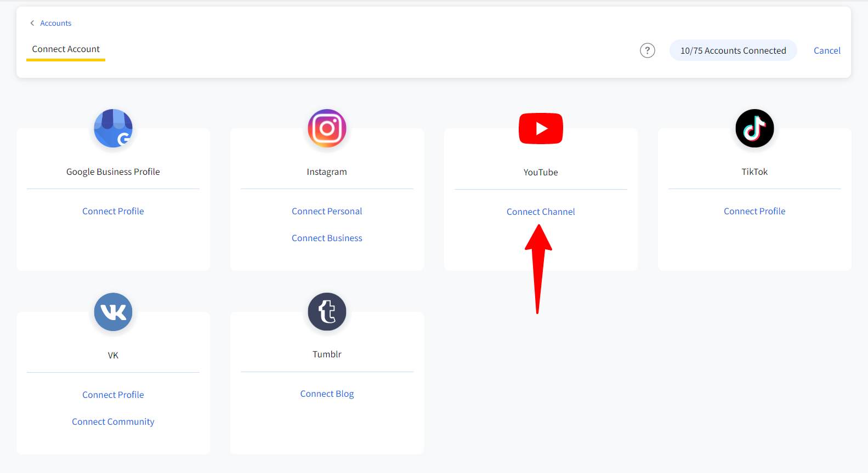Click the YouTube card title
Screen dimensions: 868x473
tap(541, 172)
